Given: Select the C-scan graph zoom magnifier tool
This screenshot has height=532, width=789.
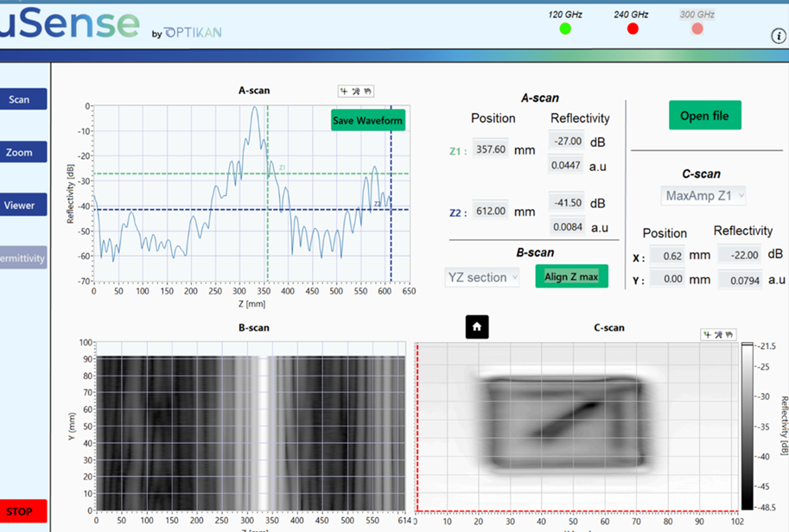Looking at the screenshot, I should pyautogui.click(x=718, y=334).
